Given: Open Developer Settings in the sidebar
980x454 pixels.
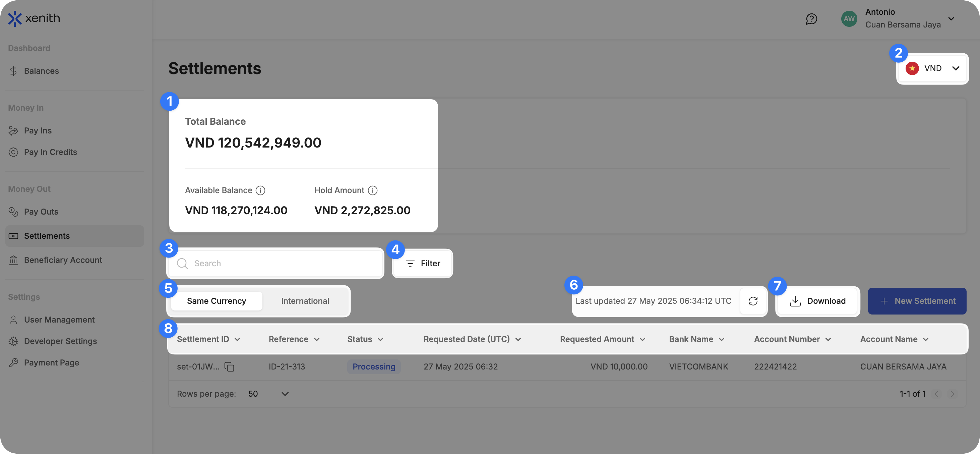Looking at the screenshot, I should click(x=60, y=341).
